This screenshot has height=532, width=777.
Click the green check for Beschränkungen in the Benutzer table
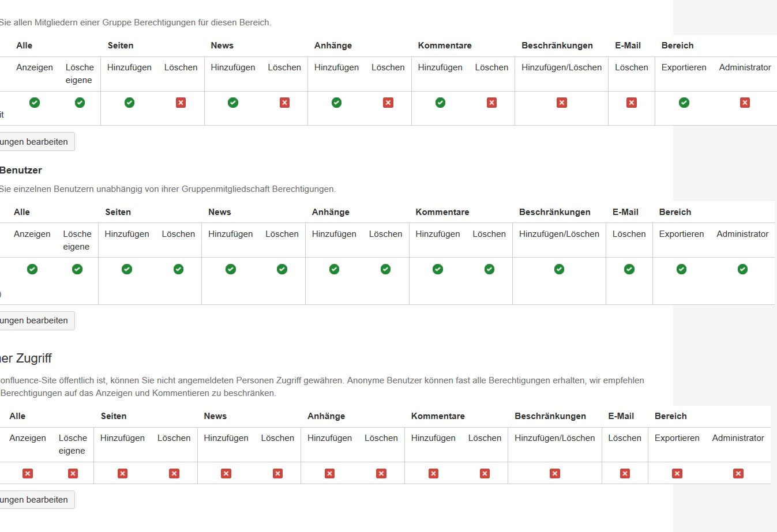tap(559, 269)
